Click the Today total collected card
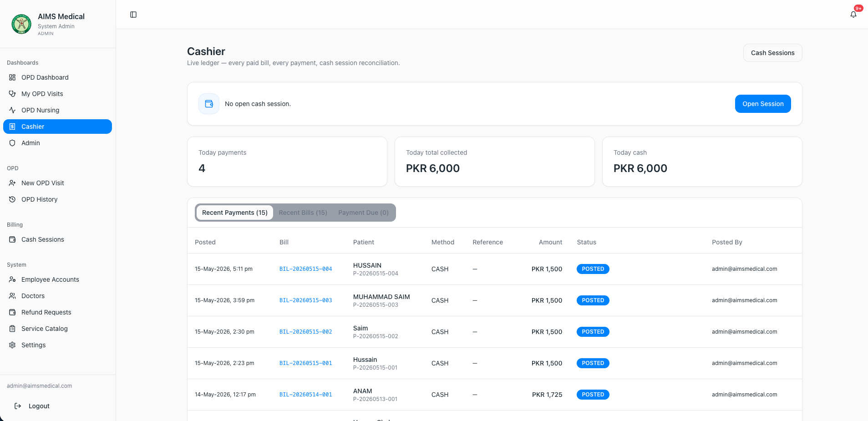 click(x=495, y=162)
